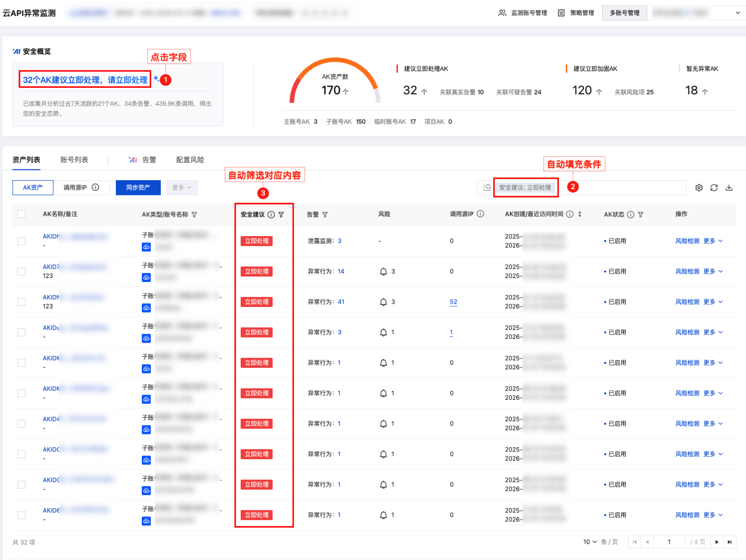Open the 配置风险 tab
Screen dimensions: 746x560
click(190, 160)
